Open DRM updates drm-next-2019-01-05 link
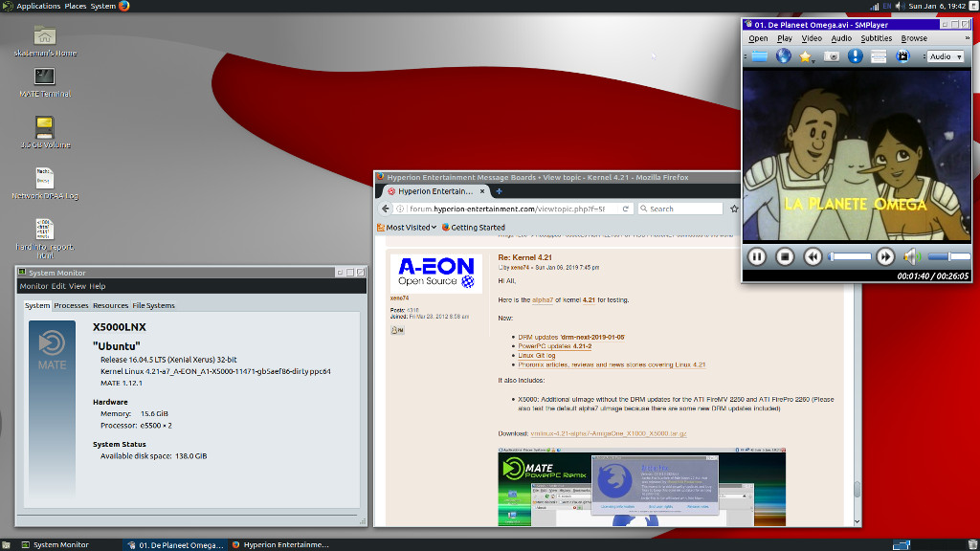980x551 pixels. (x=571, y=337)
